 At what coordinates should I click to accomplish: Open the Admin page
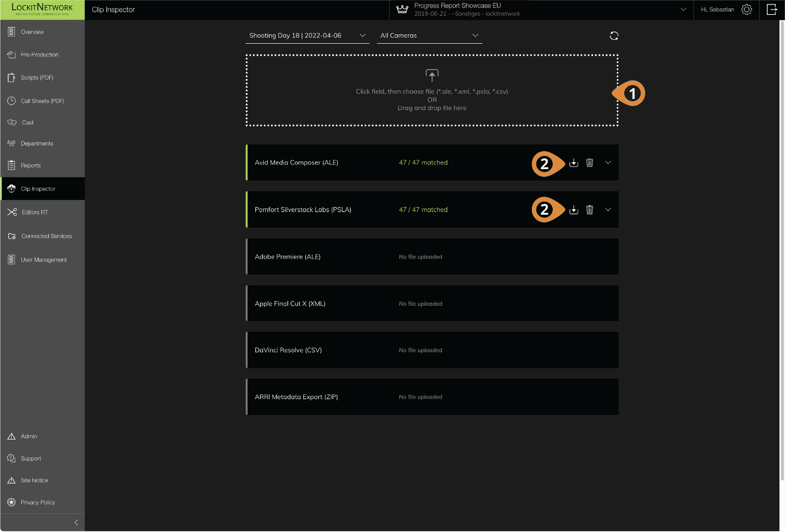[x=42, y=436]
